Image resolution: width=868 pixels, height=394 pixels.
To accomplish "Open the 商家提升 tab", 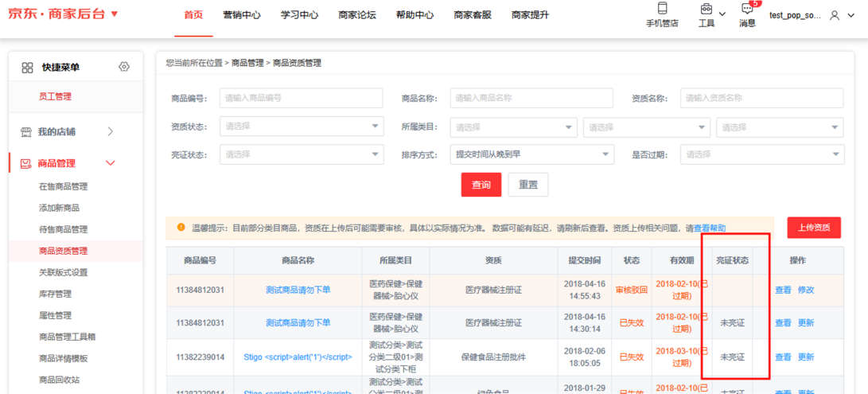I will (531, 15).
